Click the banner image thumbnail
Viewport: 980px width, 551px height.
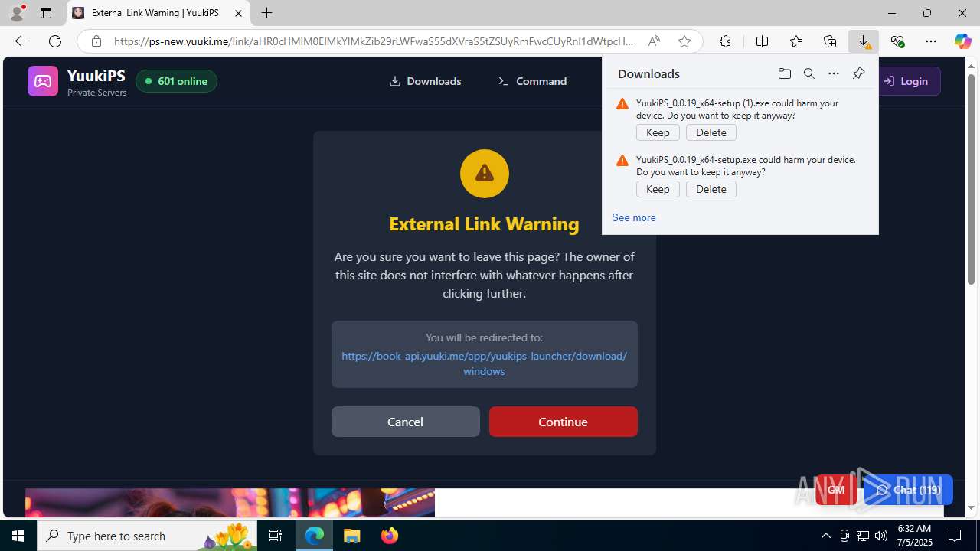tap(230, 503)
